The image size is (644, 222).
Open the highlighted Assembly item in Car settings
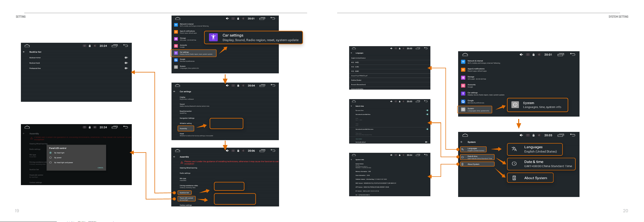pyautogui.click(x=186, y=128)
